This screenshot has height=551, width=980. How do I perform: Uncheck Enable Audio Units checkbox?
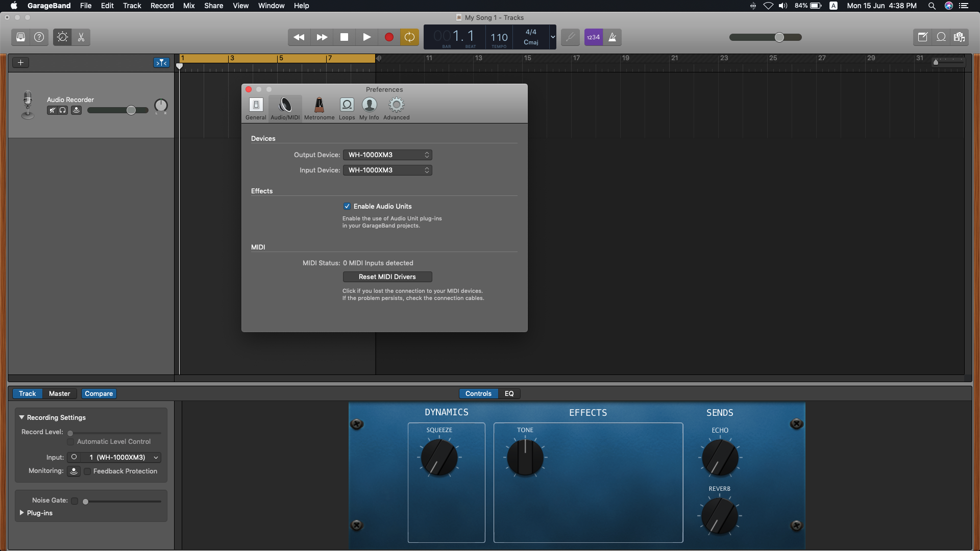[x=347, y=207]
